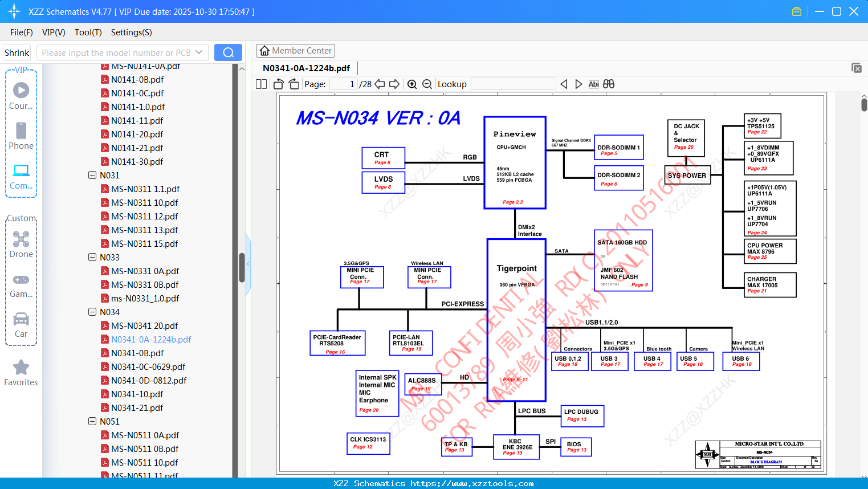Open the File(F) menu
The height and width of the screenshot is (489, 868).
coord(22,32)
